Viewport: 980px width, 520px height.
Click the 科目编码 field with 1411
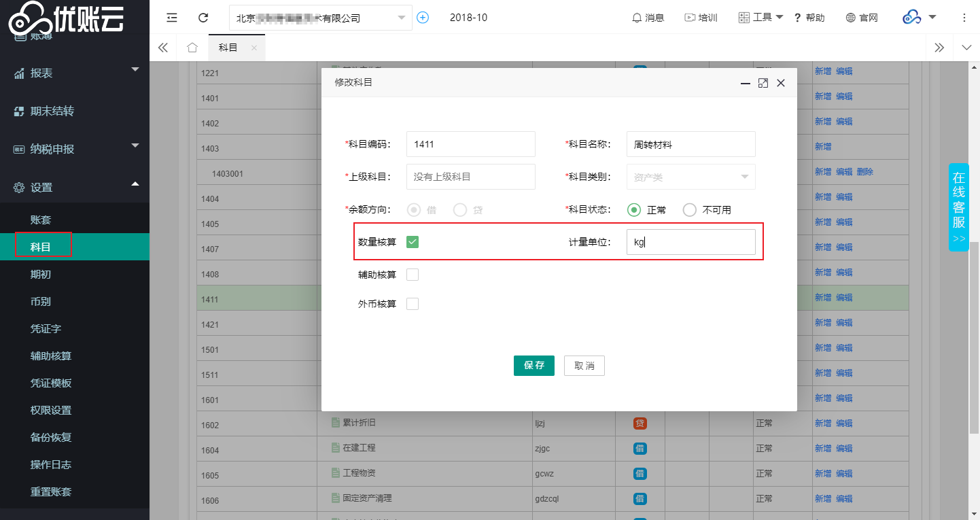pos(471,144)
